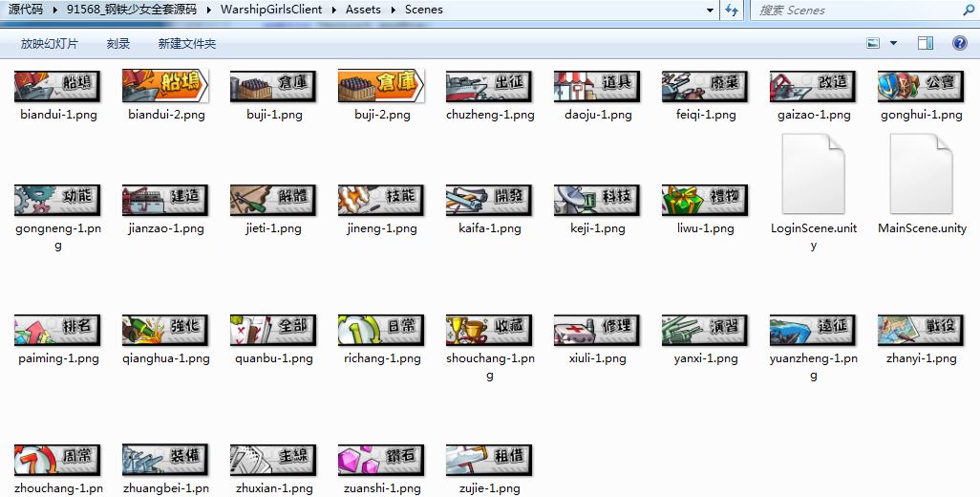Click the refresh icon beside address bar
980x497 pixels.
[732, 10]
